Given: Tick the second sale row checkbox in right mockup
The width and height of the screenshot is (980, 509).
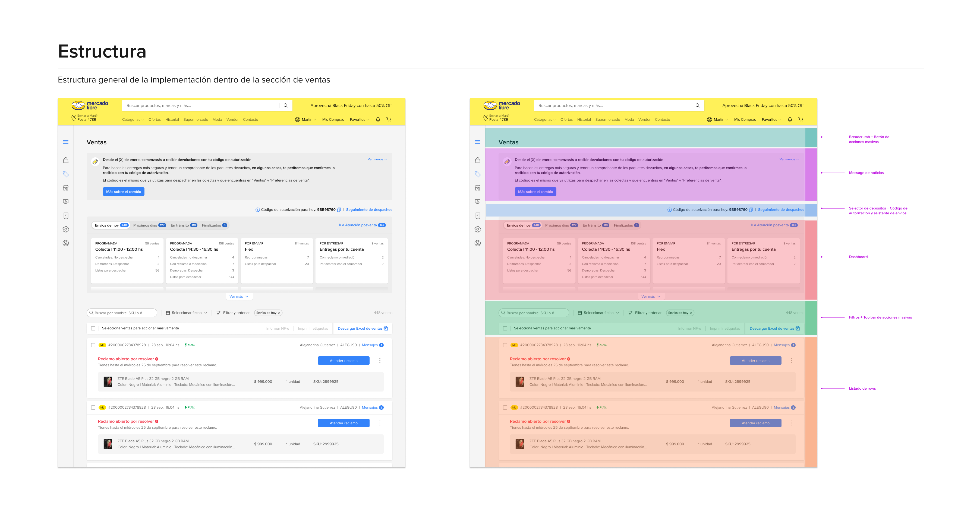Looking at the screenshot, I should pyautogui.click(x=505, y=408).
